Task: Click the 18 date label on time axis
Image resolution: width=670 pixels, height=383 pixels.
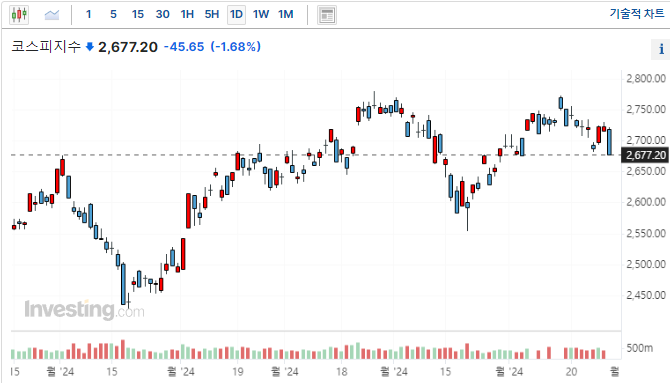Action: 341,371
